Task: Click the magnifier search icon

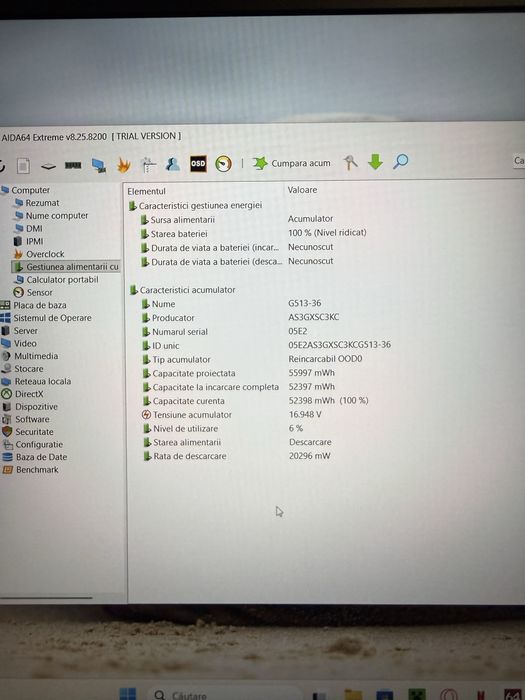Action: (x=400, y=161)
